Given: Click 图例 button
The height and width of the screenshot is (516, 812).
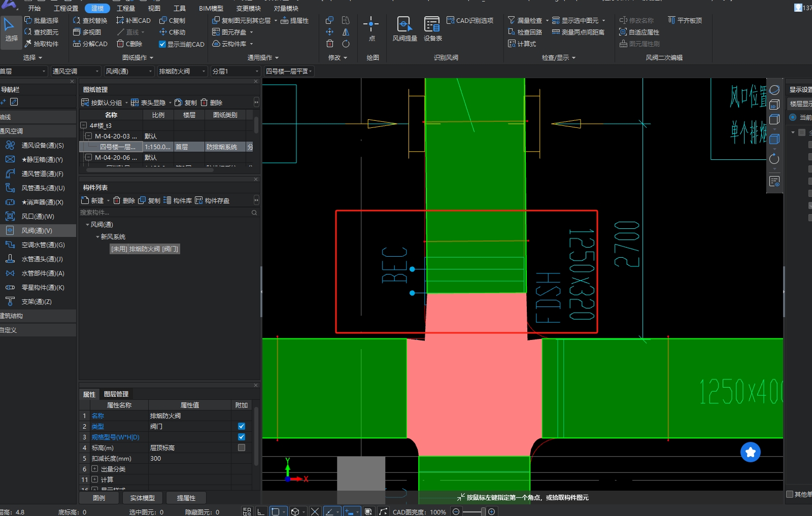Looking at the screenshot, I should point(99,498).
